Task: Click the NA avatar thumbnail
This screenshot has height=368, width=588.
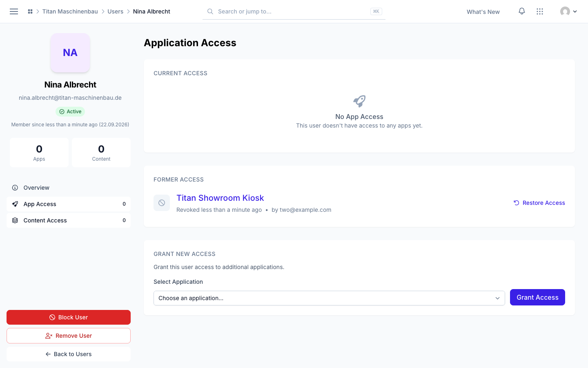Action: (70, 53)
